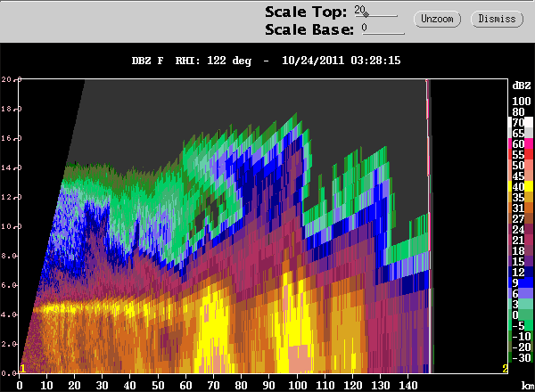Pick the salmon 50 dBZ legend swatch
Screen dimensions: 535x392
coord(521,165)
